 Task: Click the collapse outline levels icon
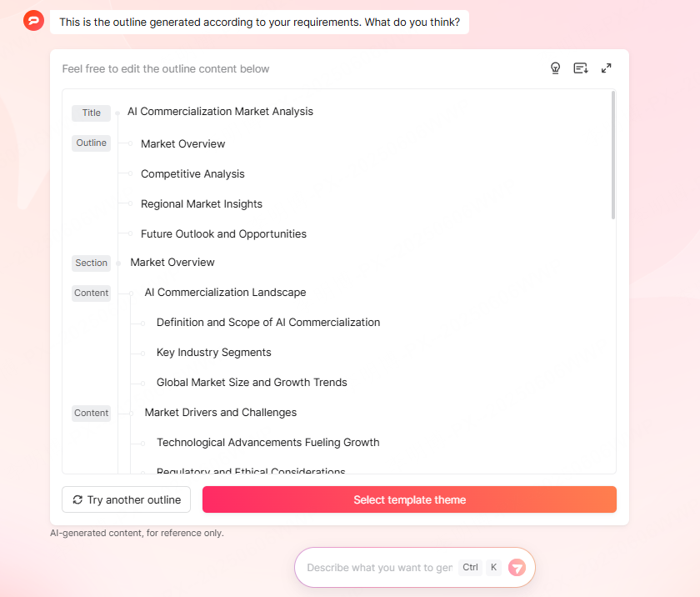point(581,68)
